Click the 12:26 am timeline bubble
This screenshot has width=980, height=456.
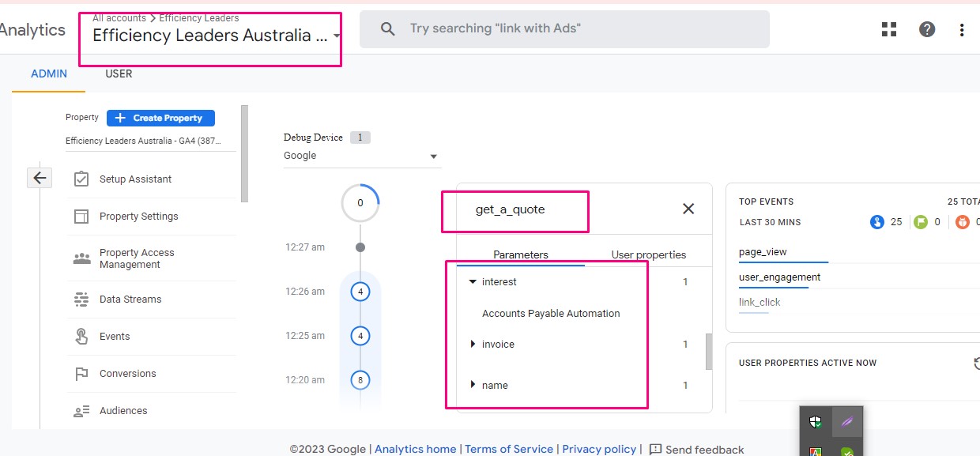360,292
